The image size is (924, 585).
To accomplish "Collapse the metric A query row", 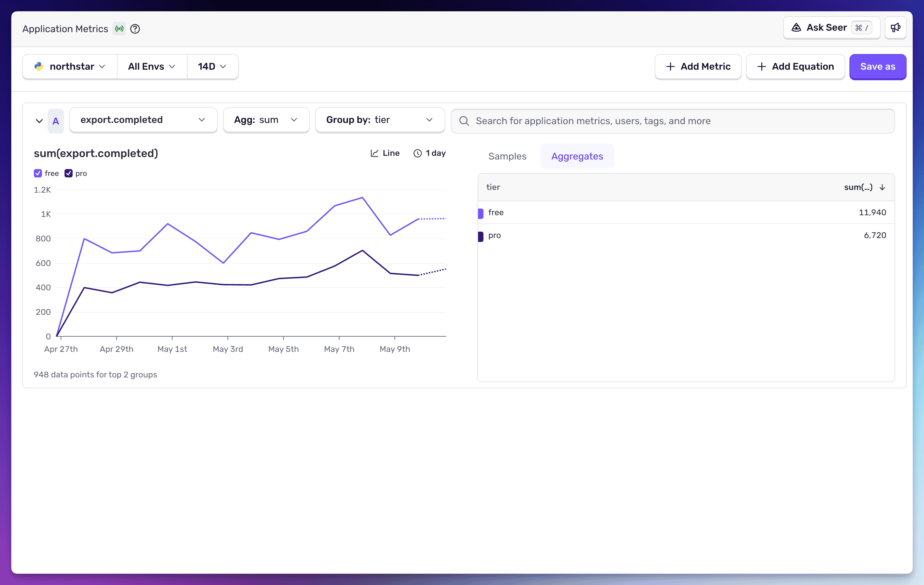I will click(x=39, y=121).
